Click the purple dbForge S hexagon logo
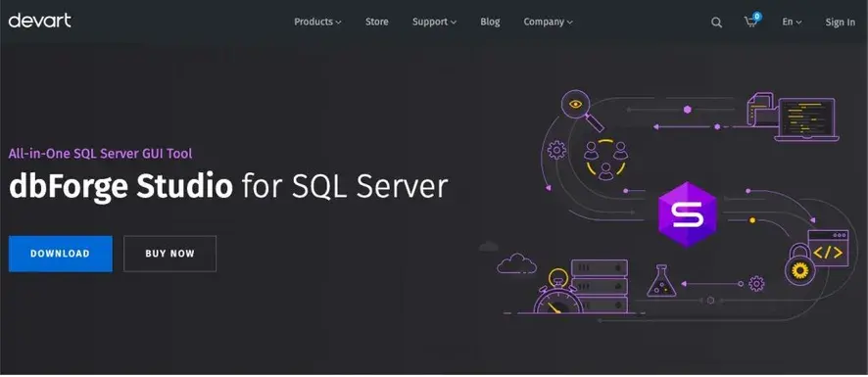The width and height of the screenshot is (868, 377). (x=687, y=214)
